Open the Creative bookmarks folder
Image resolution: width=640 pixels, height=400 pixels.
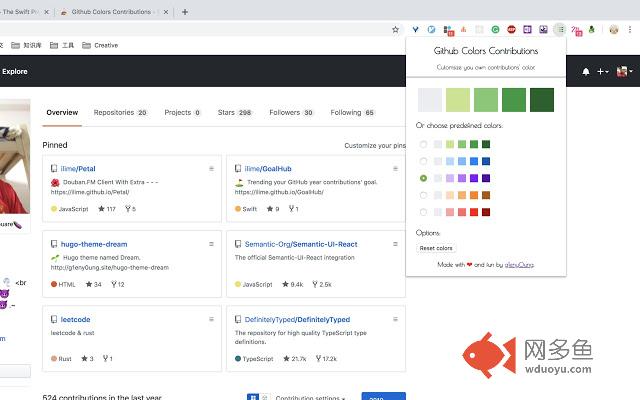(x=100, y=45)
